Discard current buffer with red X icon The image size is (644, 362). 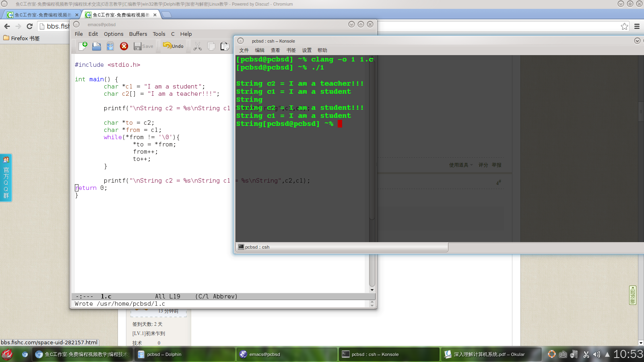(x=124, y=46)
